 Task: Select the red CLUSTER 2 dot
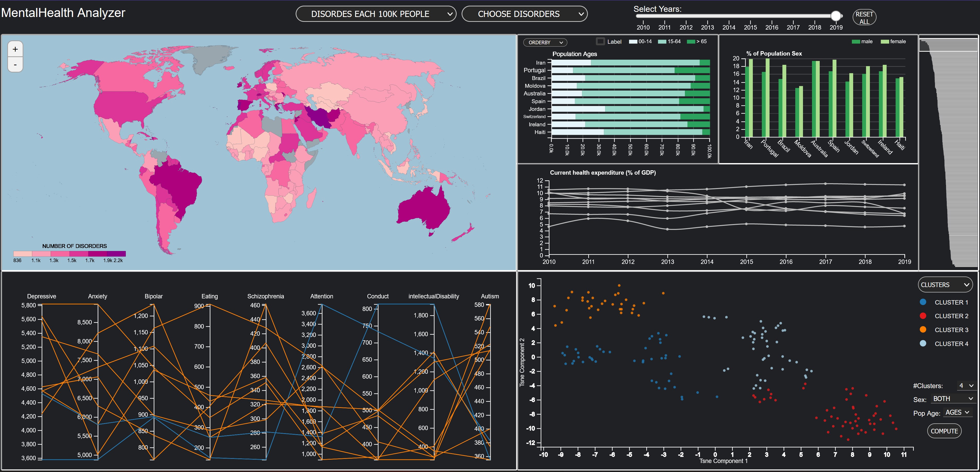tap(923, 316)
